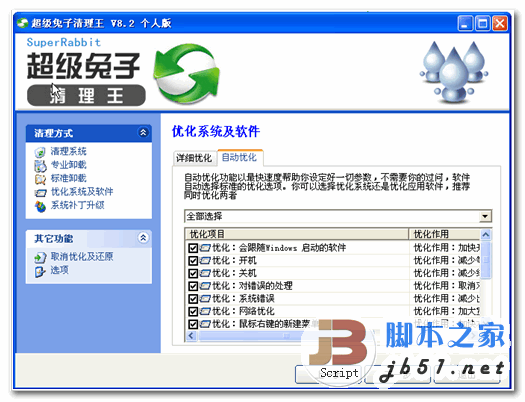Maximize the 超级兔子清理王 window
Viewport: 525px width, 402px height.
(482, 23)
